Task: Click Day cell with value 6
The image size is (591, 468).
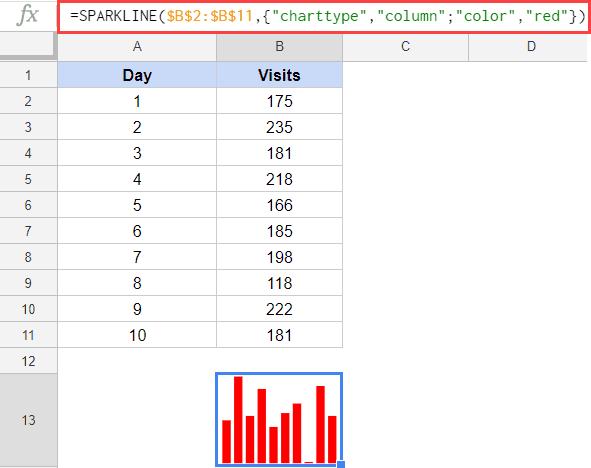Action: coord(137,231)
